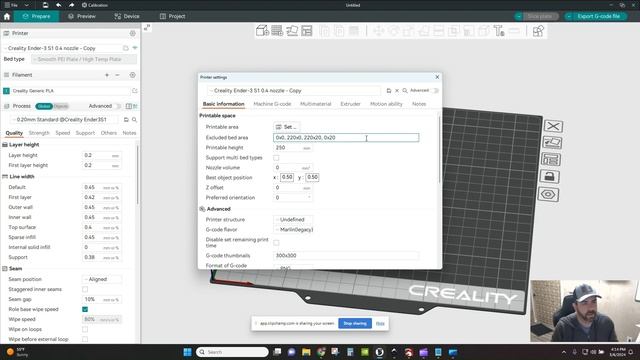Viewport: 640px width, 360px height.
Task: Select the Text shape tool icon
Action: click(x=499, y=31)
